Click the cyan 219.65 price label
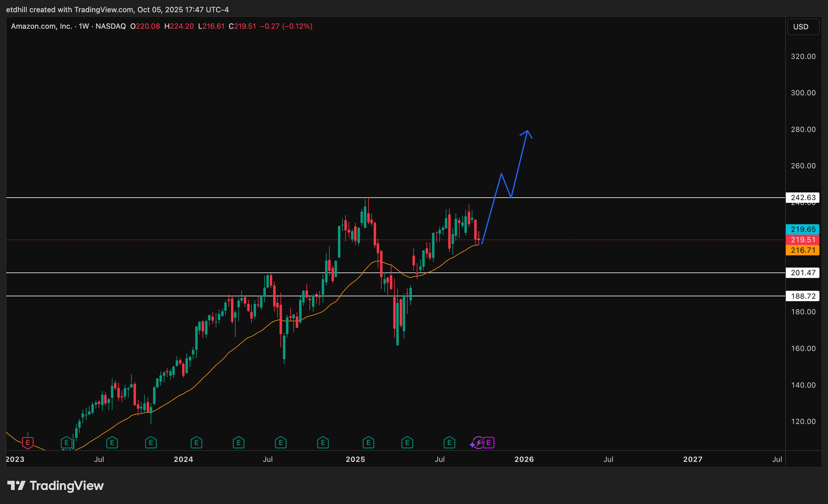The image size is (828, 504). [802, 229]
